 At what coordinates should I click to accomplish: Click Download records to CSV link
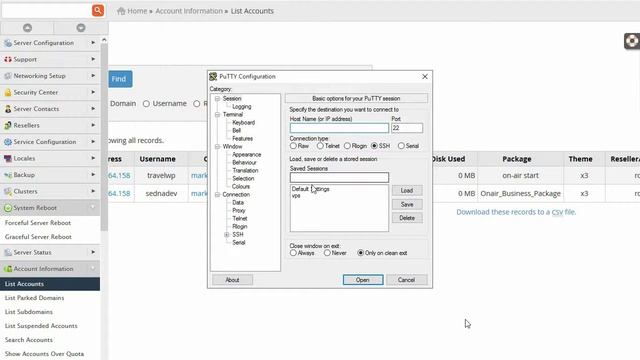point(516,212)
